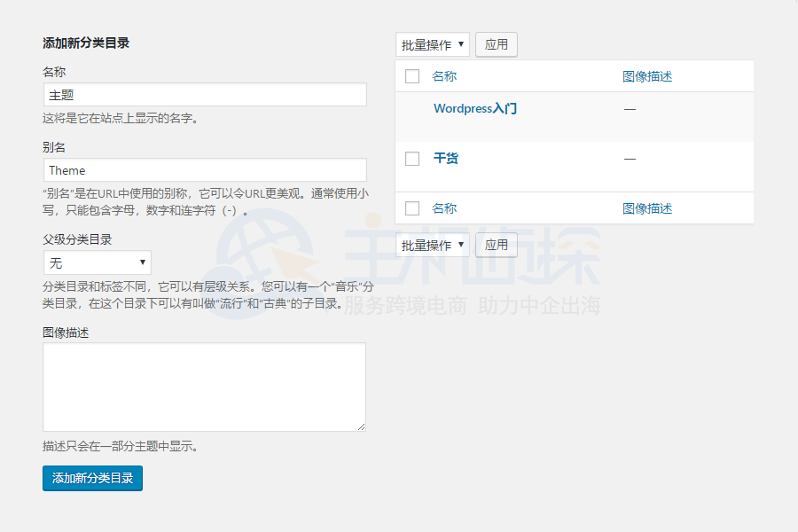Click the 名称 input field containing 主题
This screenshot has width=798, height=532.
(x=205, y=95)
